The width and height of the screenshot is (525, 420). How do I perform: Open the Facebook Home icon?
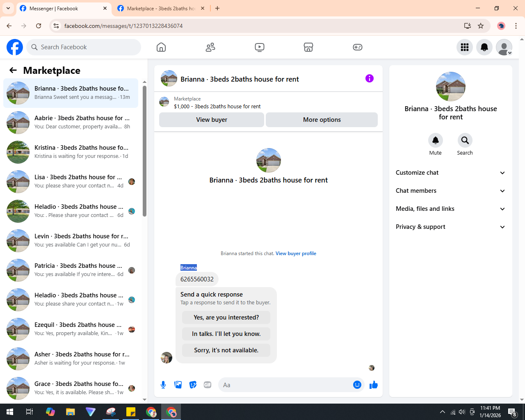pyautogui.click(x=161, y=47)
